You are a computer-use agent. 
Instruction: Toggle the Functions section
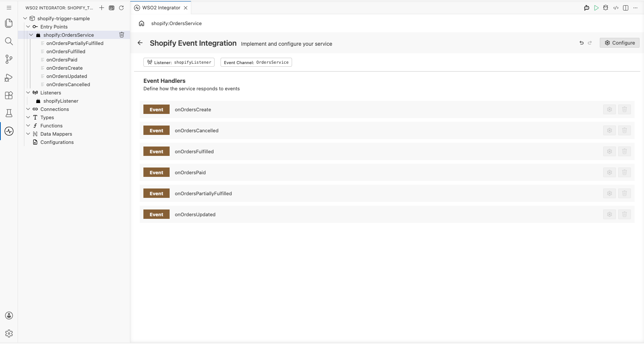pos(28,126)
